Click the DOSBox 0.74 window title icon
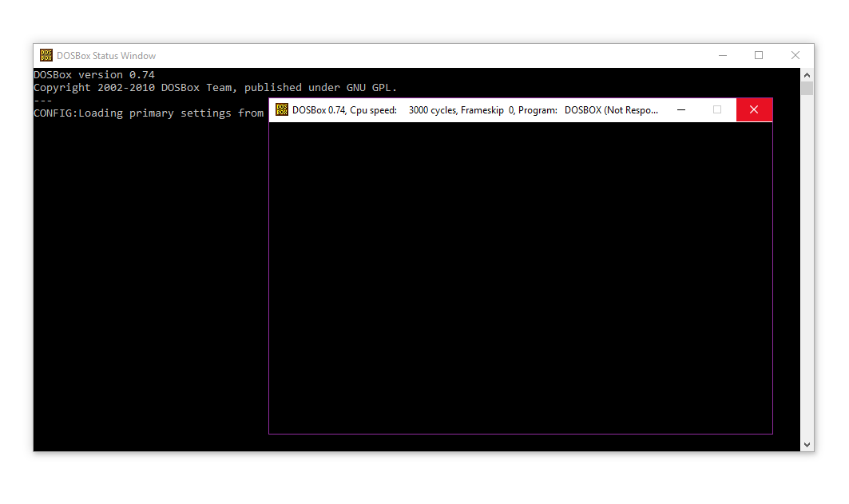 [x=282, y=110]
